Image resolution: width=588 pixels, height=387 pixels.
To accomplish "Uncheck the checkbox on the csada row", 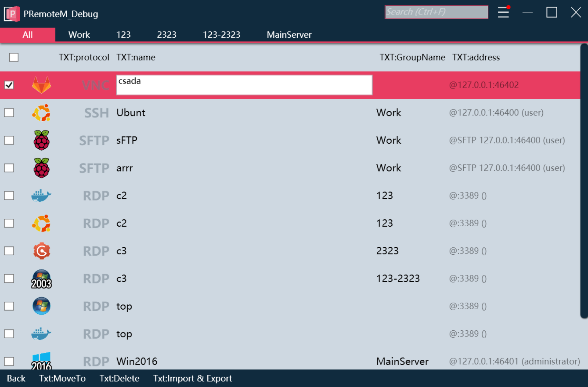I will point(9,85).
